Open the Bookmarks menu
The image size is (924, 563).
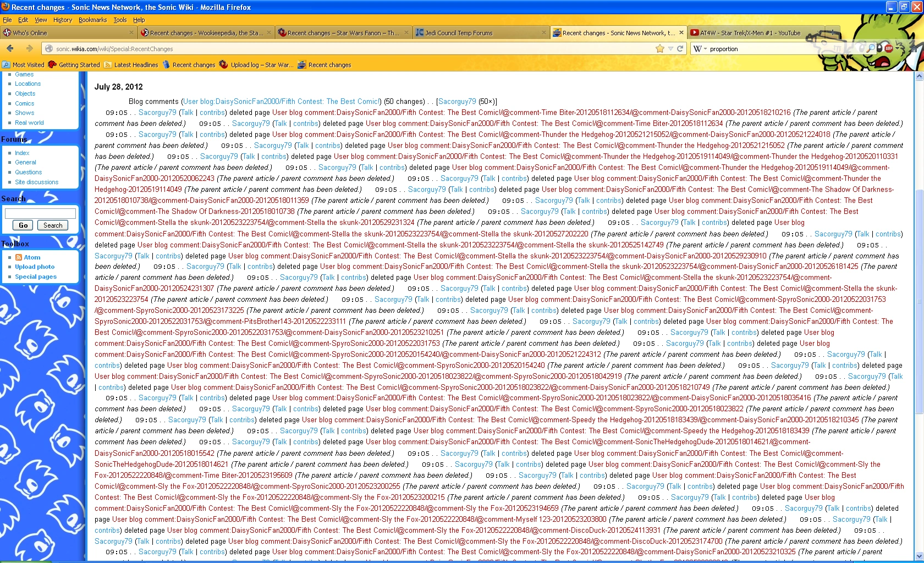pyautogui.click(x=92, y=20)
